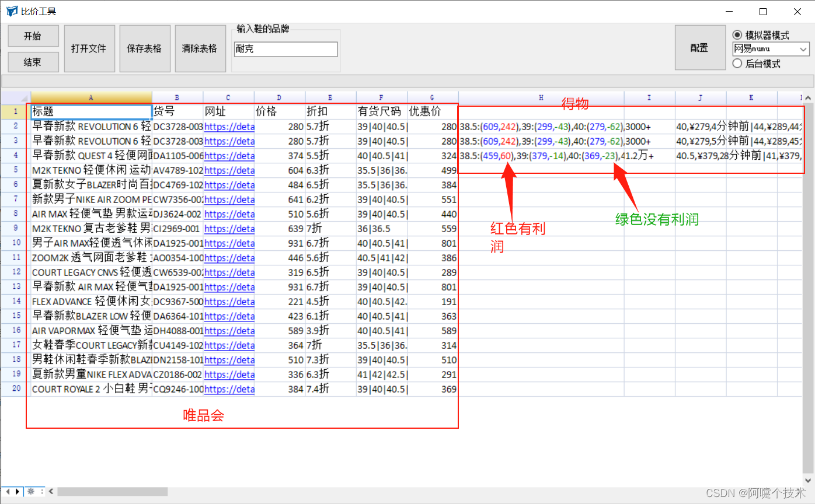Click the 保存表格 button

click(x=144, y=48)
